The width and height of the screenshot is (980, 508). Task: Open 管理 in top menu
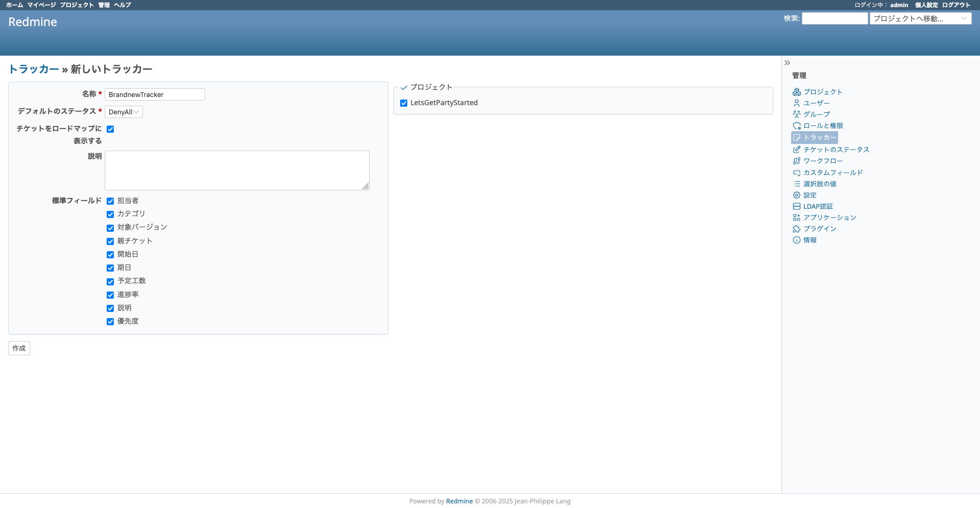pos(104,5)
